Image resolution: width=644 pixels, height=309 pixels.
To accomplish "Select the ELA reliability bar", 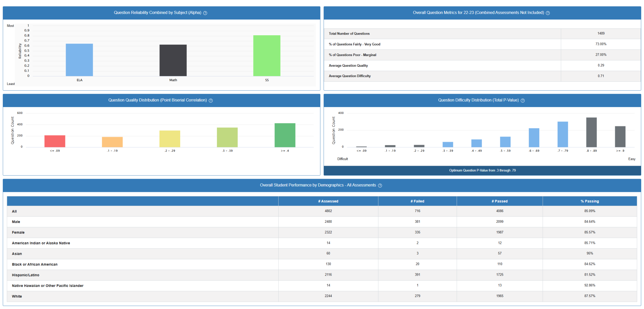I will point(79,60).
